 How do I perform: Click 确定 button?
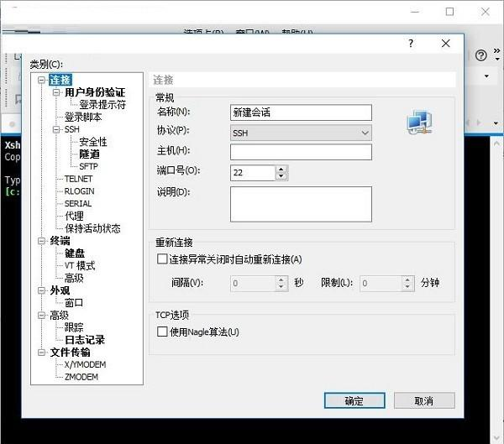tap(354, 400)
